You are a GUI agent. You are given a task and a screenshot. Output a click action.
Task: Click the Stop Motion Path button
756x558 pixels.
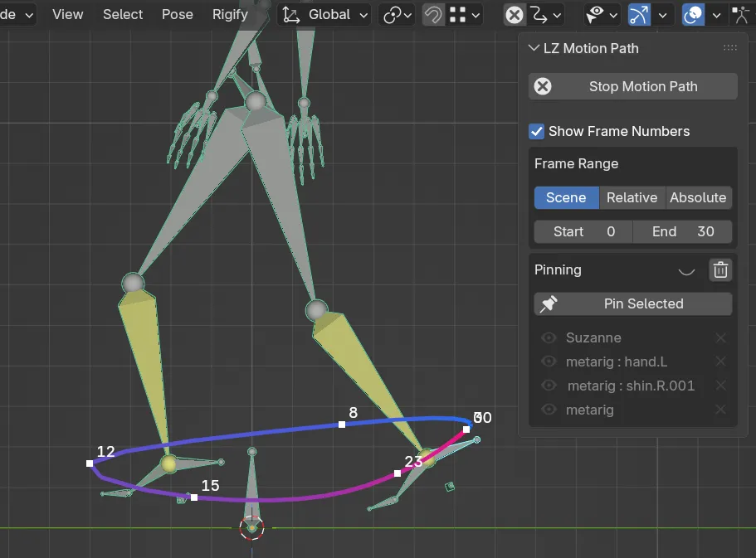pos(633,86)
